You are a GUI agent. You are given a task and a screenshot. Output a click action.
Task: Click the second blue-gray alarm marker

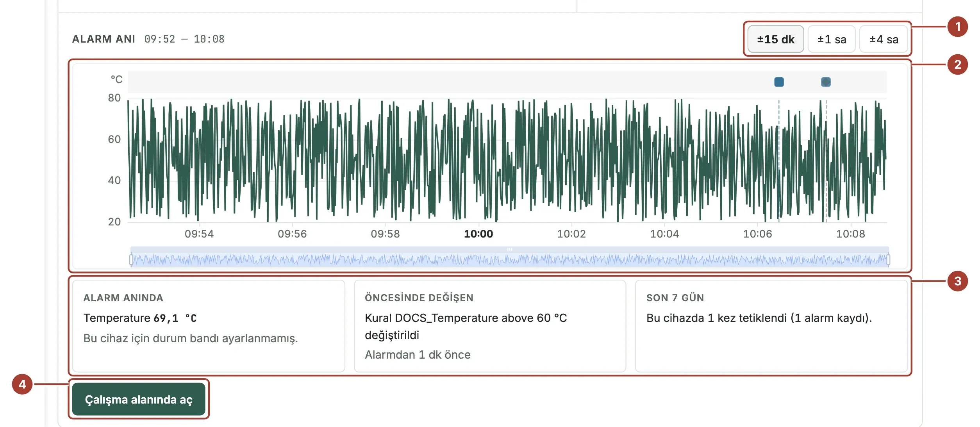tap(826, 82)
